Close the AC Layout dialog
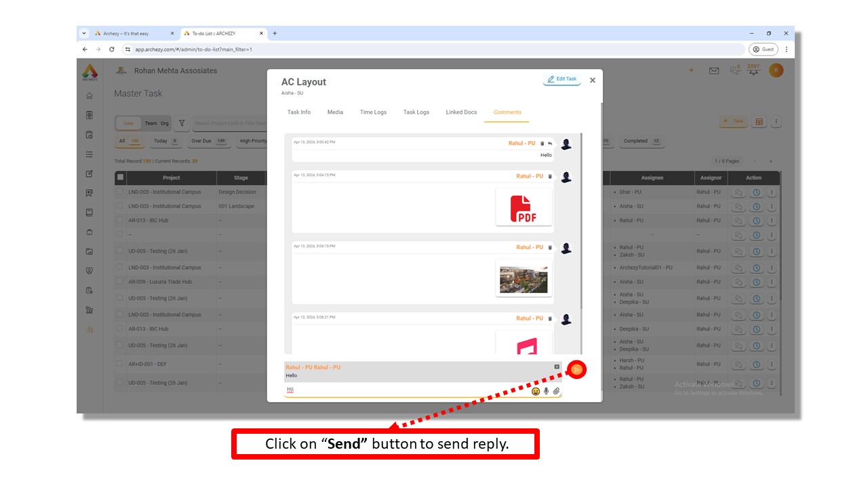868x488 pixels. (593, 80)
